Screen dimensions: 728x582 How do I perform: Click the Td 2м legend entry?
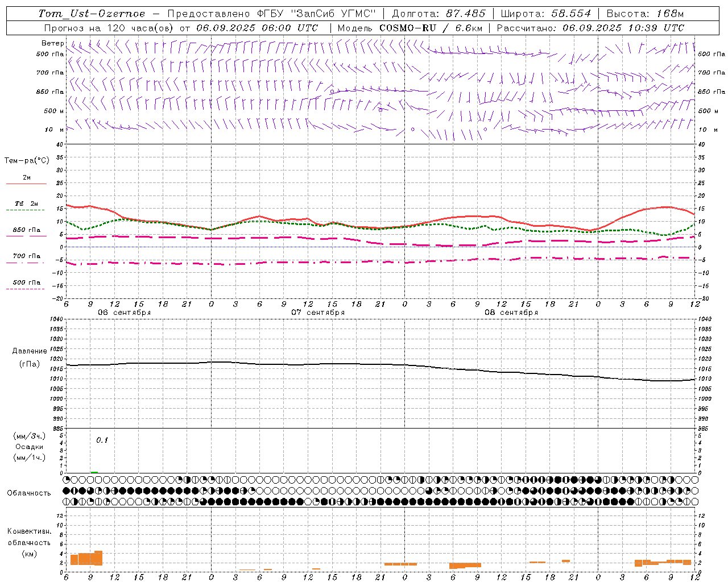coord(27,203)
